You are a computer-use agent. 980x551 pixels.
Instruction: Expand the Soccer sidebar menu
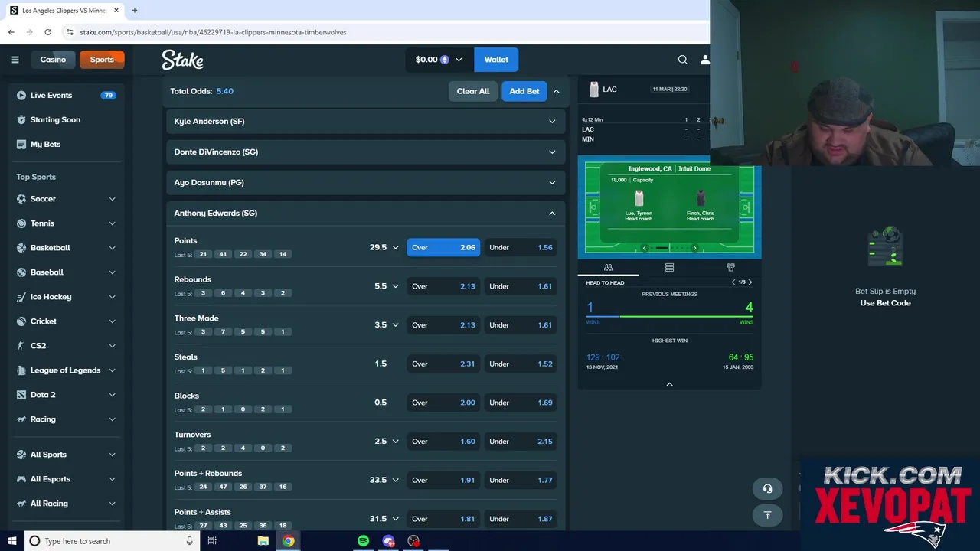pyautogui.click(x=112, y=199)
